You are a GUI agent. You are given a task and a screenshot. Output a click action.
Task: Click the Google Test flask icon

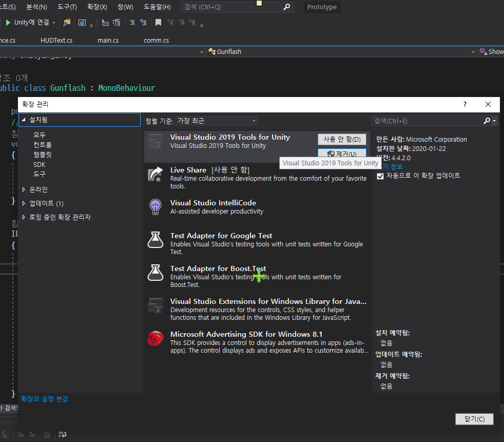(x=156, y=240)
